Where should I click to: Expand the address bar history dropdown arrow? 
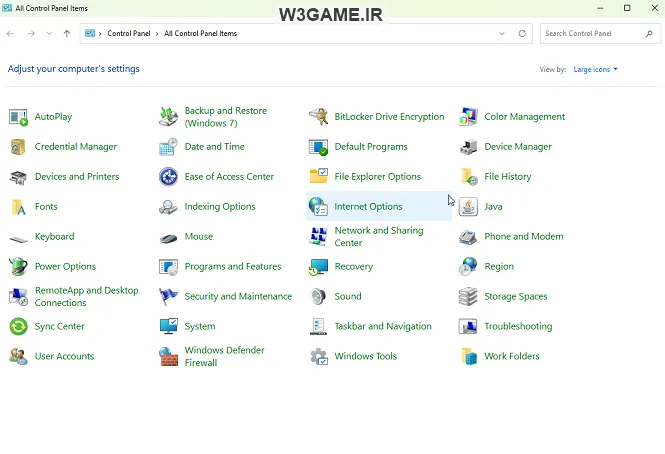[502, 34]
